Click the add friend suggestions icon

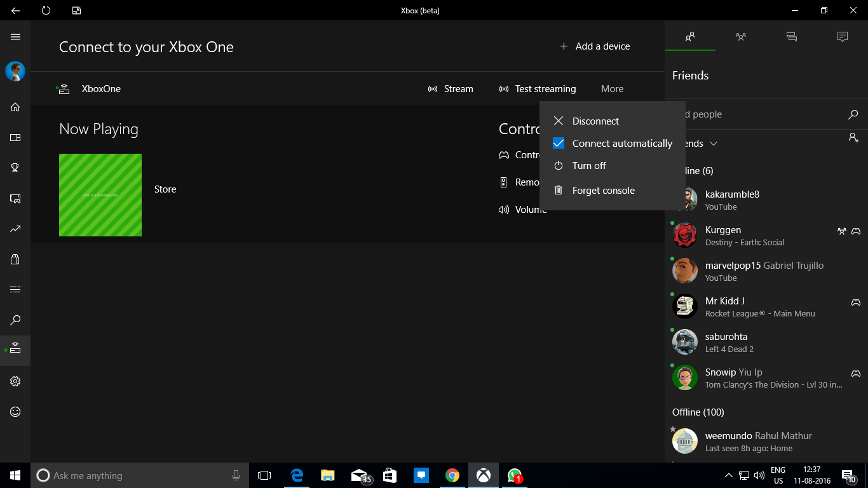point(853,137)
